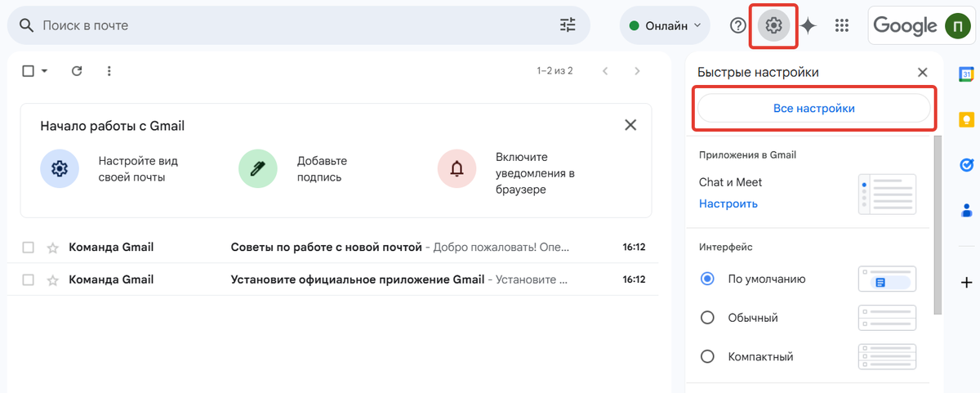The image size is (980, 393).
Task: Open Contacts side panel icon
Action: [966, 209]
